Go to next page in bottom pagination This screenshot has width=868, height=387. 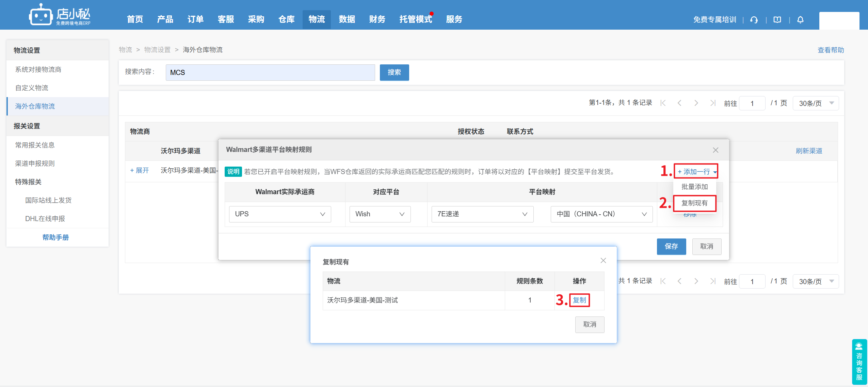pos(696,281)
